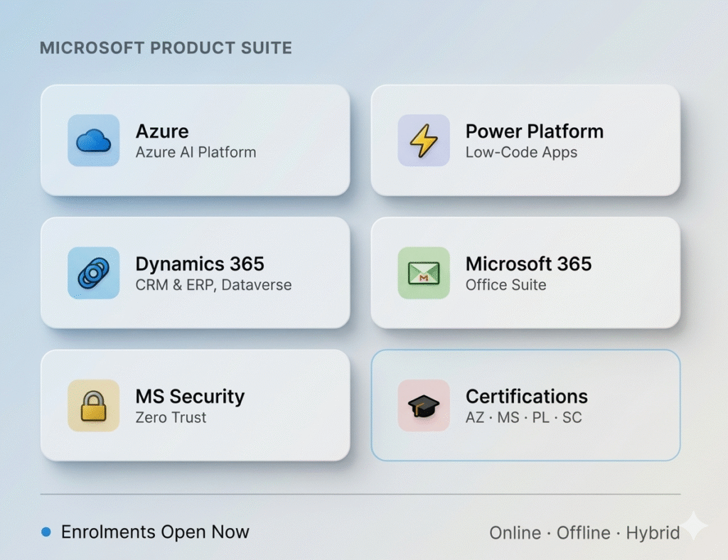
Task: Click the 'Low-Code Apps' subtitle
Action: pos(521,153)
